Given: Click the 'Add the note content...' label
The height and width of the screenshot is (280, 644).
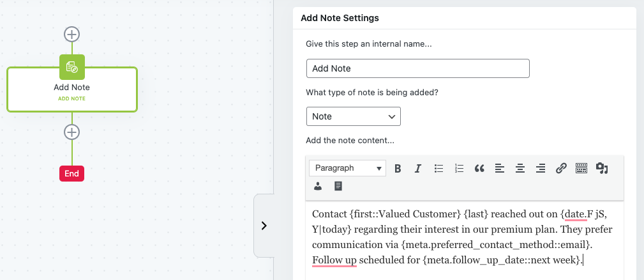Looking at the screenshot, I should coord(350,141).
